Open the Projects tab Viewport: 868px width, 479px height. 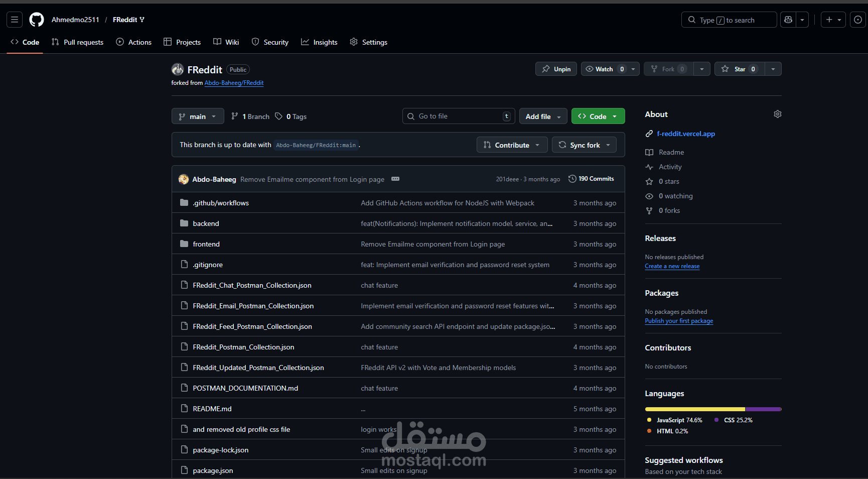pyautogui.click(x=182, y=42)
